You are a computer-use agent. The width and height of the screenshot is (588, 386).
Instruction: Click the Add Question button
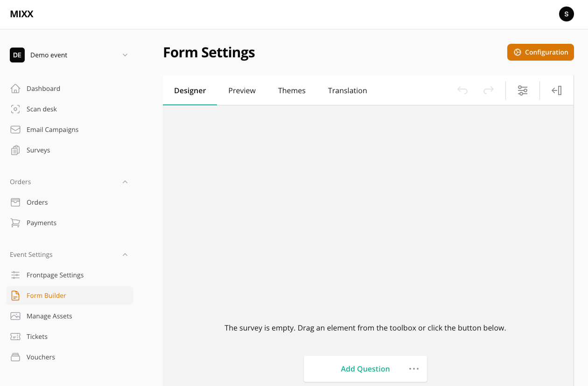click(x=365, y=369)
